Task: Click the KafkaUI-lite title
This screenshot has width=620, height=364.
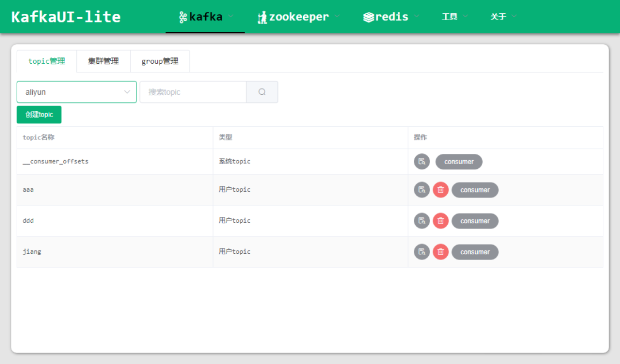Action: coord(65,17)
